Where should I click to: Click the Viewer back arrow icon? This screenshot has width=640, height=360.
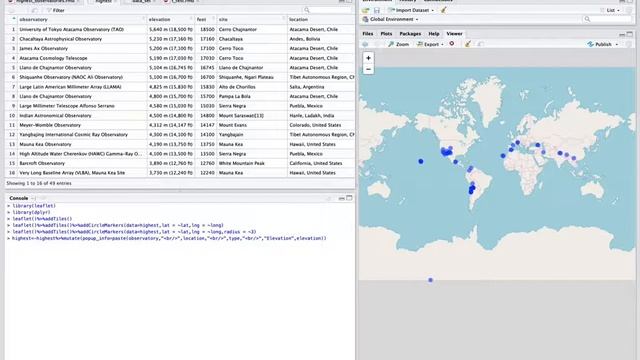(x=365, y=44)
